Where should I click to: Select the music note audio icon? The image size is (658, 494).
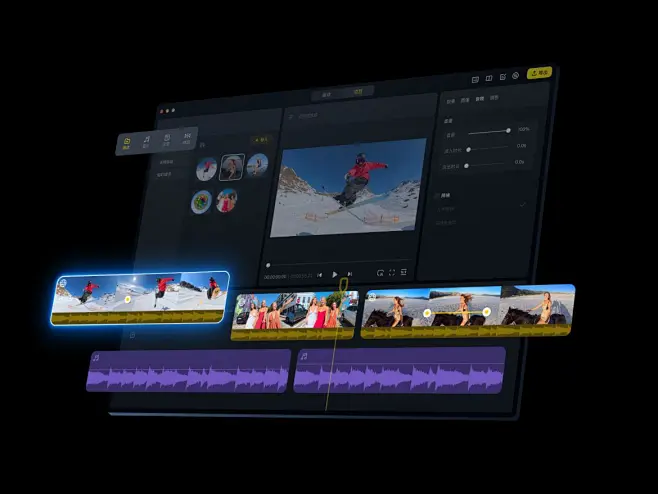pyautogui.click(x=146, y=142)
